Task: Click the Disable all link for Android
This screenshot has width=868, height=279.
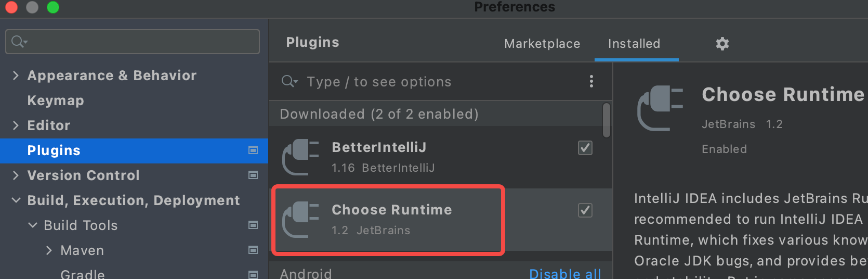Action: [565, 274]
